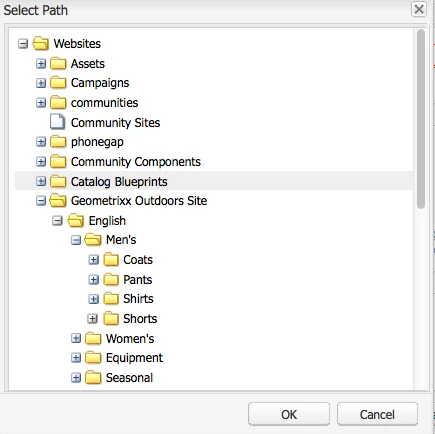The height and width of the screenshot is (434, 435).
Task: Confirm selection with OK button
Action: 289,414
